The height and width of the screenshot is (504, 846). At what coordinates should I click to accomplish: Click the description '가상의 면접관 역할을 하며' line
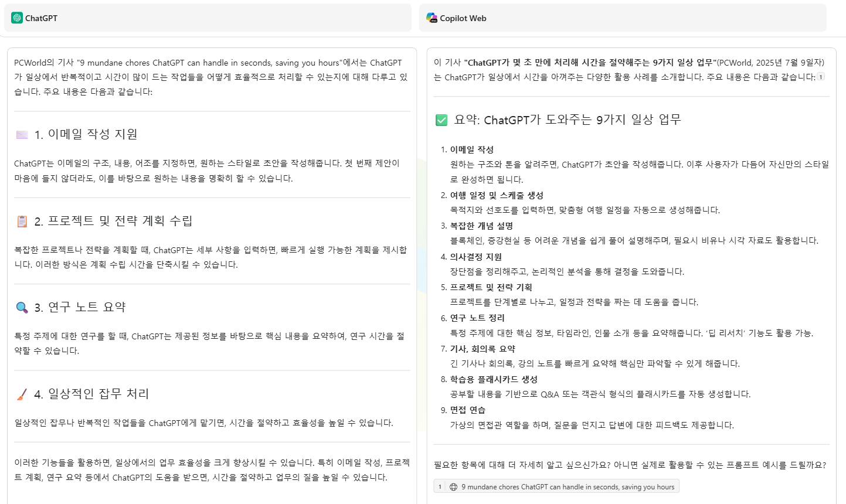point(592,425)
